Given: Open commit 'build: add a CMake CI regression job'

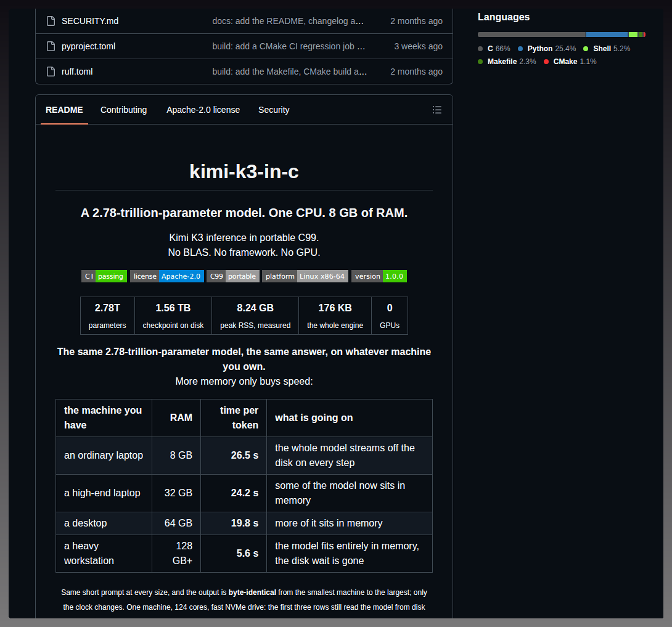Looking at the screenshot, I should click(289, 46).
